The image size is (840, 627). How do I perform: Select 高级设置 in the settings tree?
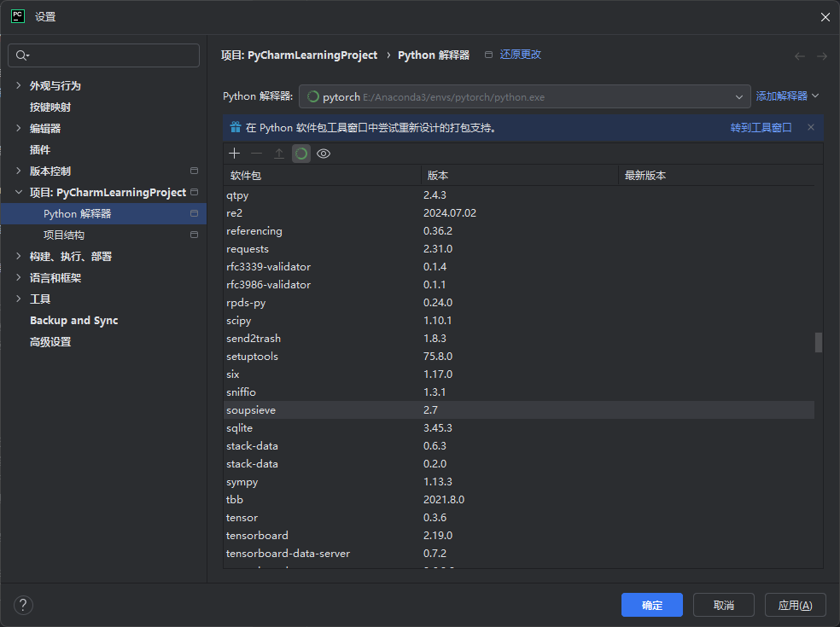pos(50,341)
